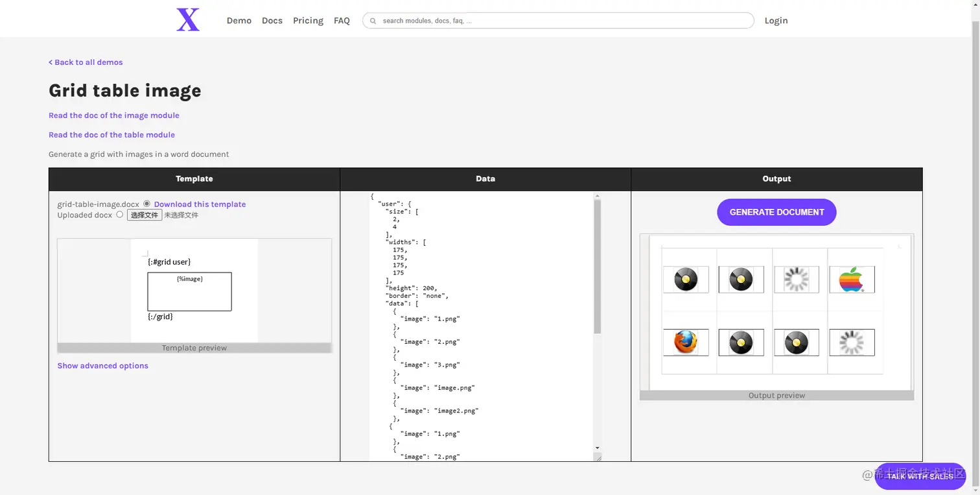Click the "widths": [ line
This screenshot has height=495, width=980.
(x=406, y=242)
